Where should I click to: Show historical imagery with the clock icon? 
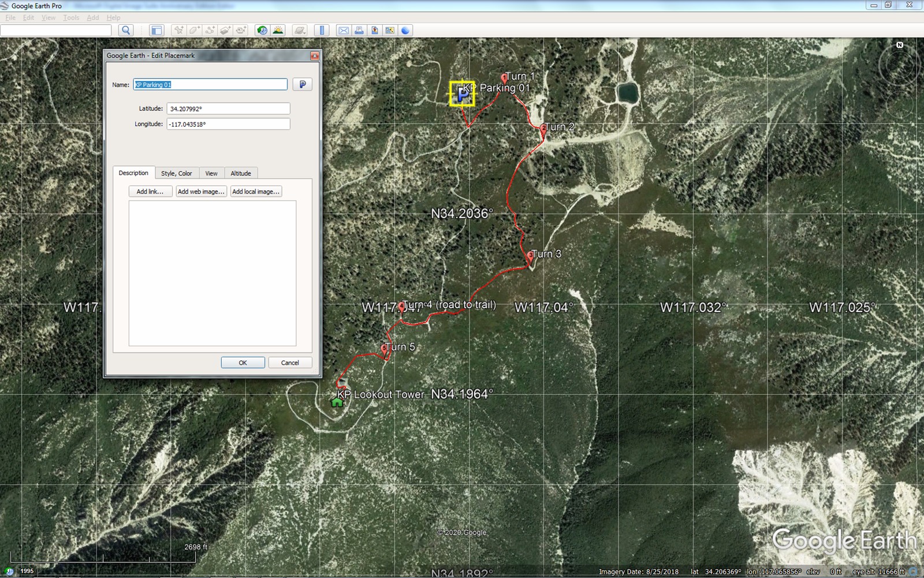(262, 30)
